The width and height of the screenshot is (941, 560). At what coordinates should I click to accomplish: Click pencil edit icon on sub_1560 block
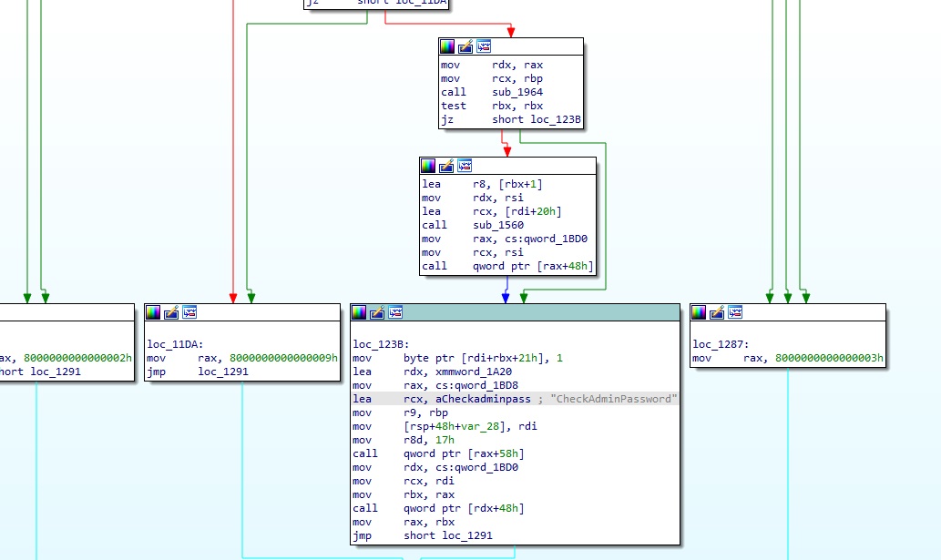pos(446,166)
